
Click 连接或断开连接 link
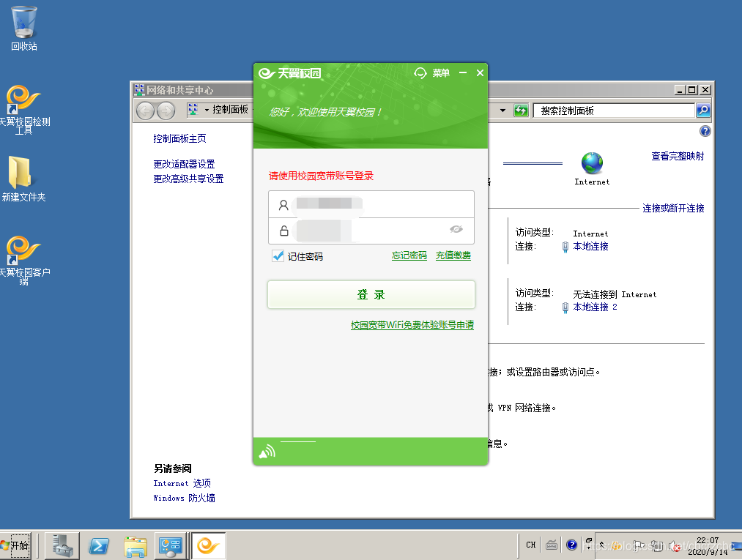click(673, 208)
